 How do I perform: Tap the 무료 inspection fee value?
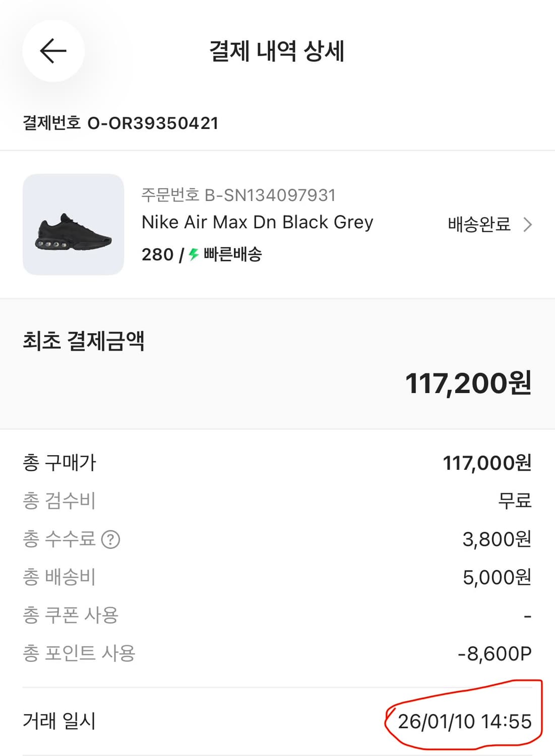click(515, 501)
